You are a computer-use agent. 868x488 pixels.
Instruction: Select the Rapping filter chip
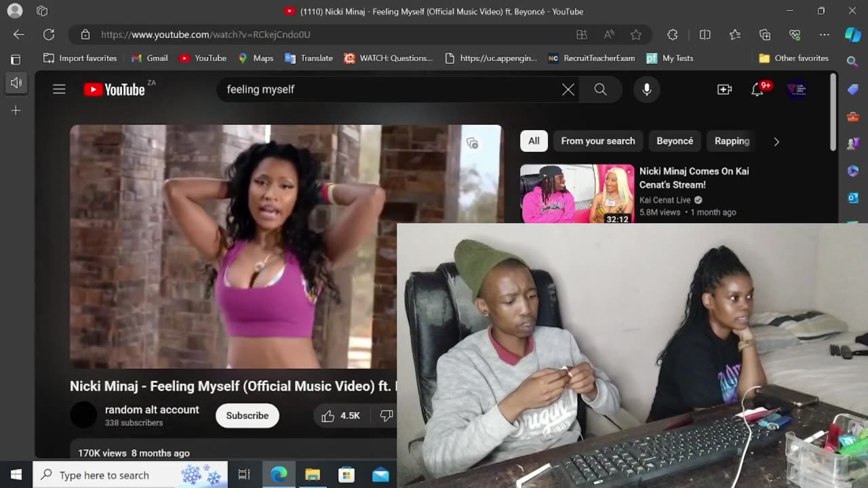pos(732,141)
